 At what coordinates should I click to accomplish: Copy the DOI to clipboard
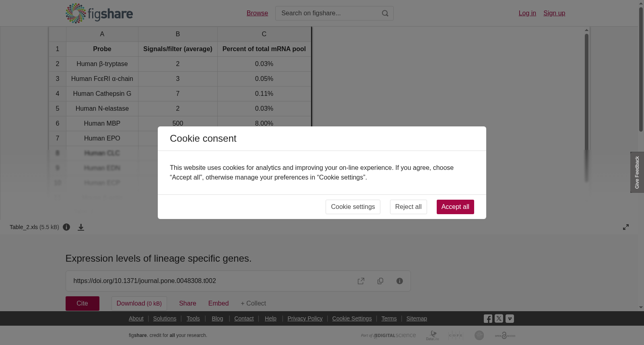coord(380,281)
